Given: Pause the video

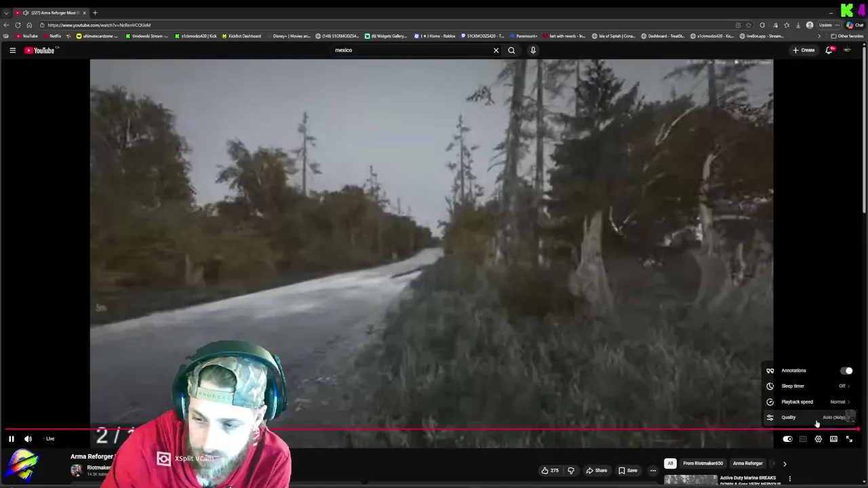Looking at the screenshot, I should pos(11,439).
